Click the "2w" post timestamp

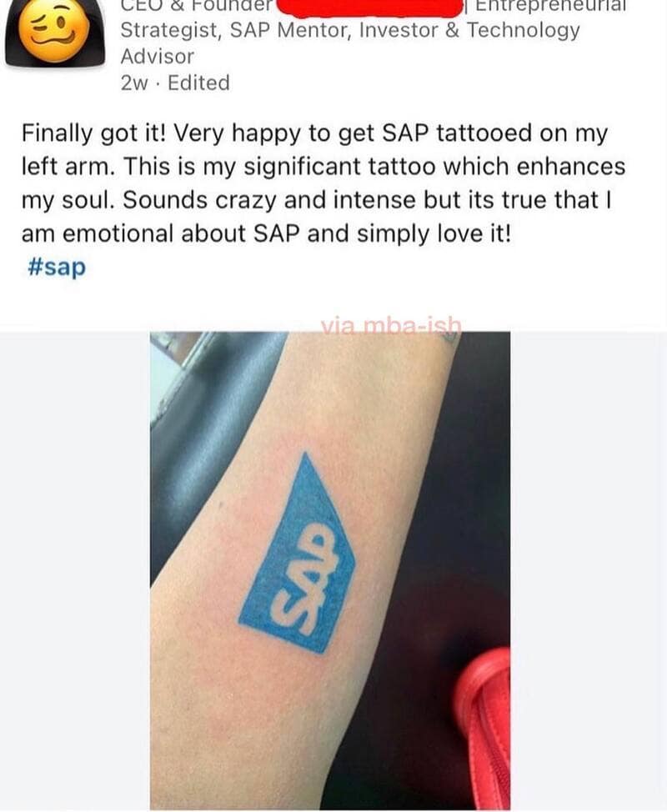(133, 83)
